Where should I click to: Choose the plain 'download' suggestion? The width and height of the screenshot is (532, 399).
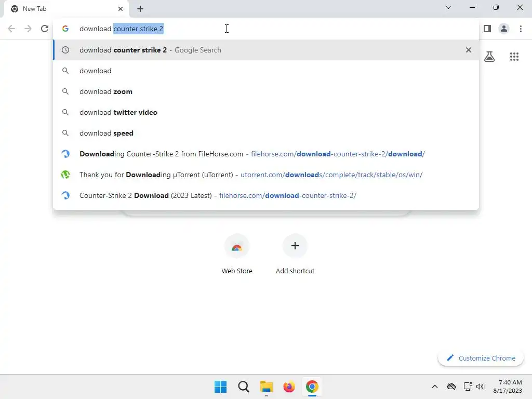pyautogui.click(x=266, y=71)
